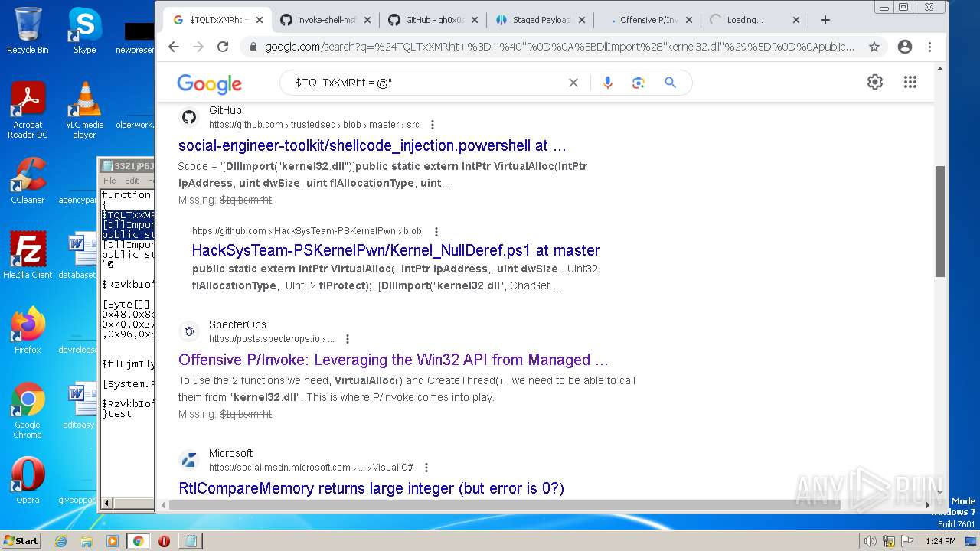Submit search with the magnifier icon
Screen dimensions: 980x551
coord(671,83)
